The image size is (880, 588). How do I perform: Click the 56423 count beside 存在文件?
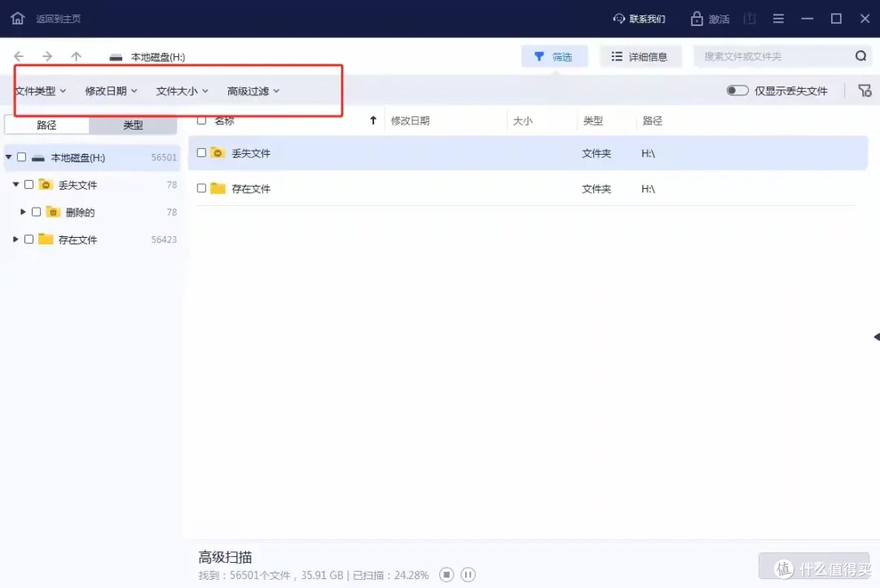164,239
